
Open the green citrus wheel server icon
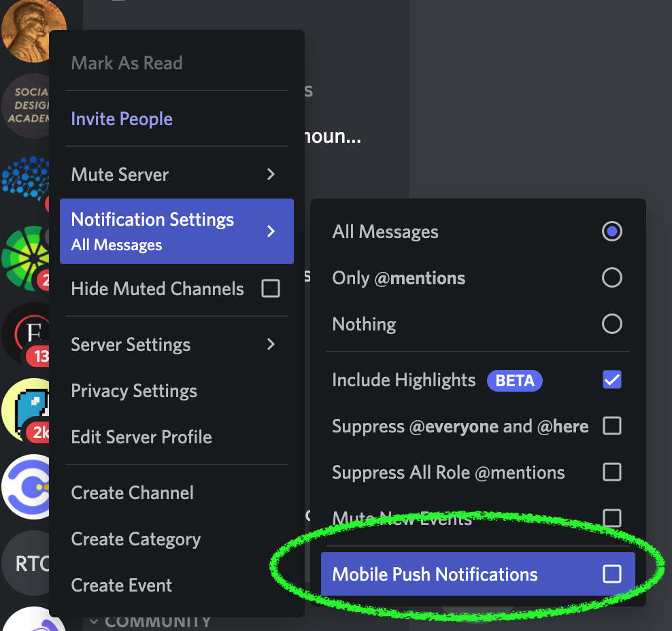point(26,257)
